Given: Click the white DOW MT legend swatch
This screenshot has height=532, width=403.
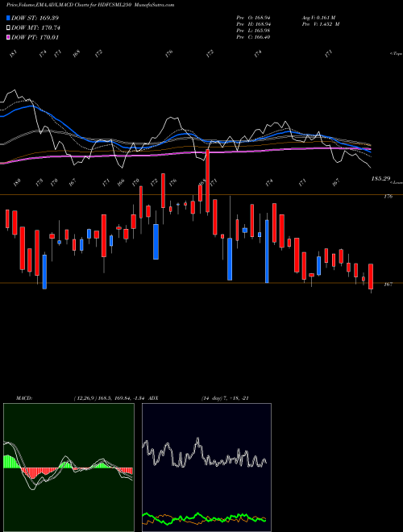Looking at the screenshot, I should 9,28.
